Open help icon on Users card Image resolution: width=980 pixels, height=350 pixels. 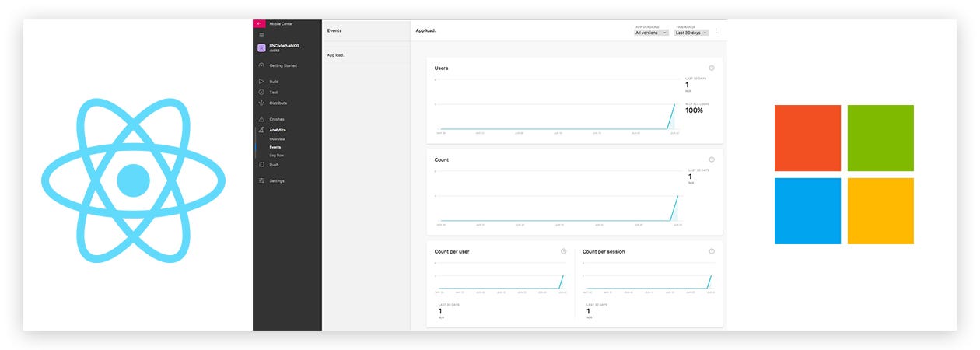tap(712, 68)
